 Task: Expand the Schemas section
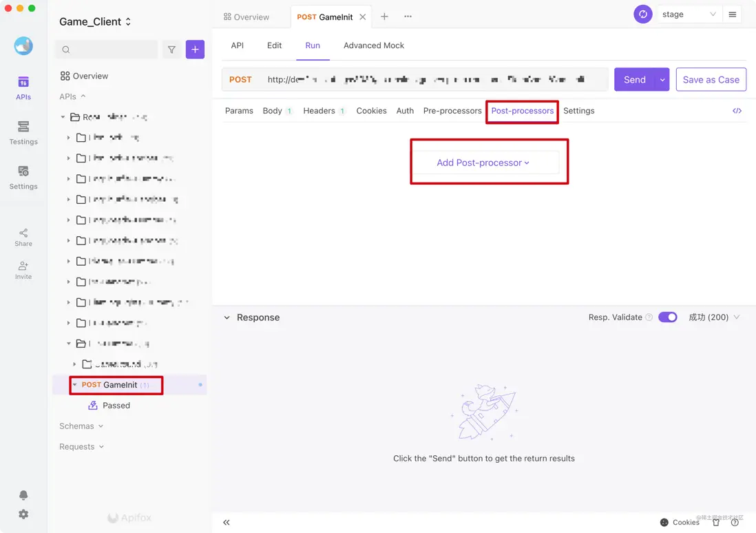pos(81,426)
